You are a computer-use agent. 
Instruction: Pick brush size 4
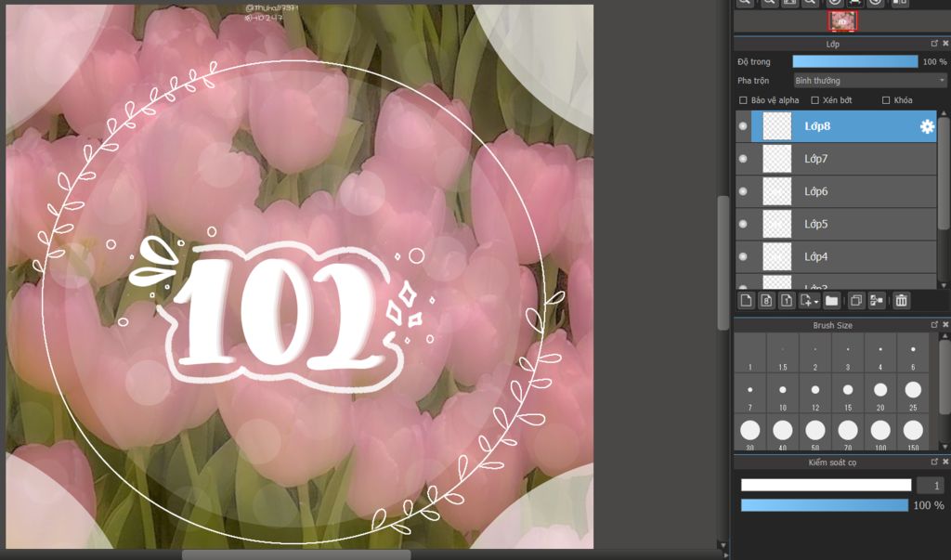pyautogui.click(x=880, y=353)
